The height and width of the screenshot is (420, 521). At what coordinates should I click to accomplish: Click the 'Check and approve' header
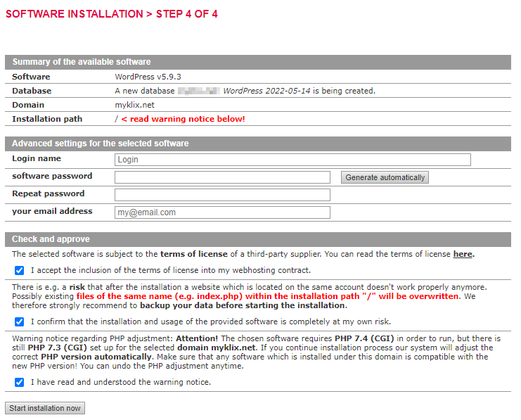[51, 239]
